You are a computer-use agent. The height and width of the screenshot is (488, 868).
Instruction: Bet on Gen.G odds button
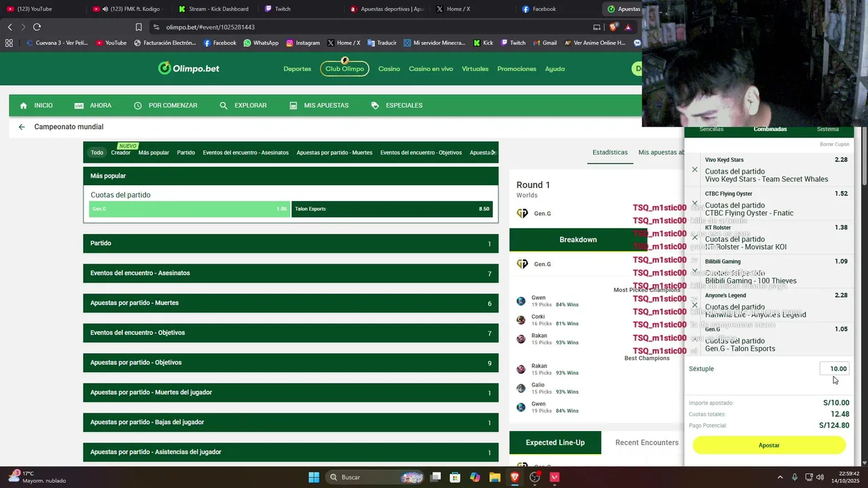coord(189,209)
